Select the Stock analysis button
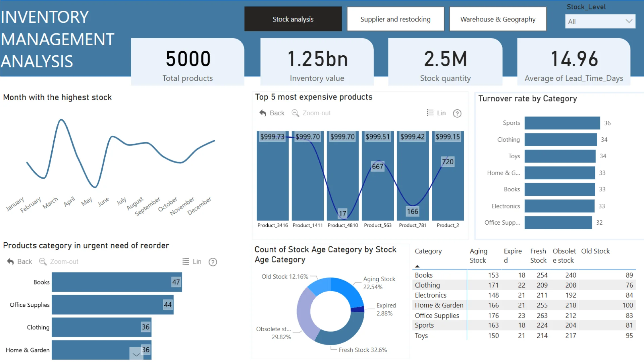 coord(293,19)
